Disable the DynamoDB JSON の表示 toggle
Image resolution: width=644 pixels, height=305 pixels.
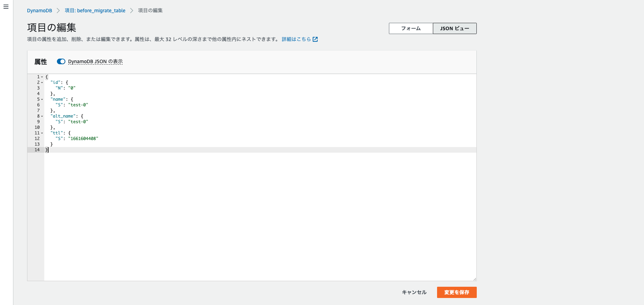point(61,61)
